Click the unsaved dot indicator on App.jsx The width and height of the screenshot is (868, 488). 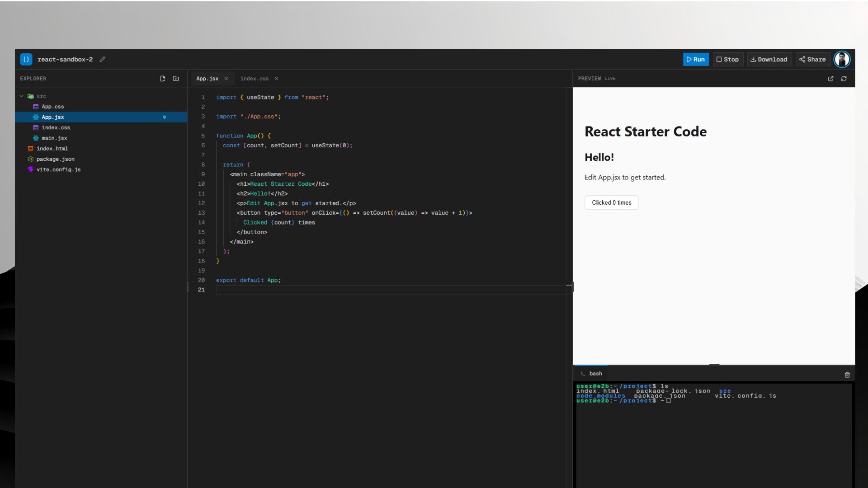tap(165, 117)
